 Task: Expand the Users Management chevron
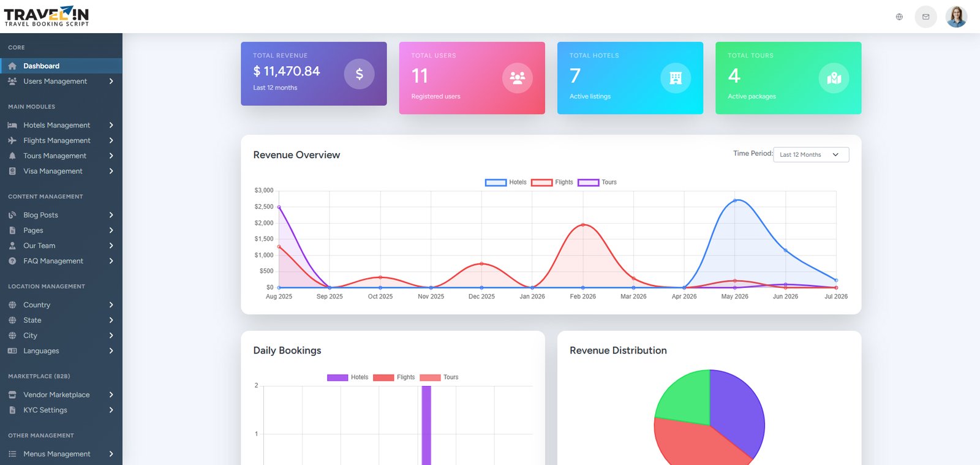[x=111, y=81]
